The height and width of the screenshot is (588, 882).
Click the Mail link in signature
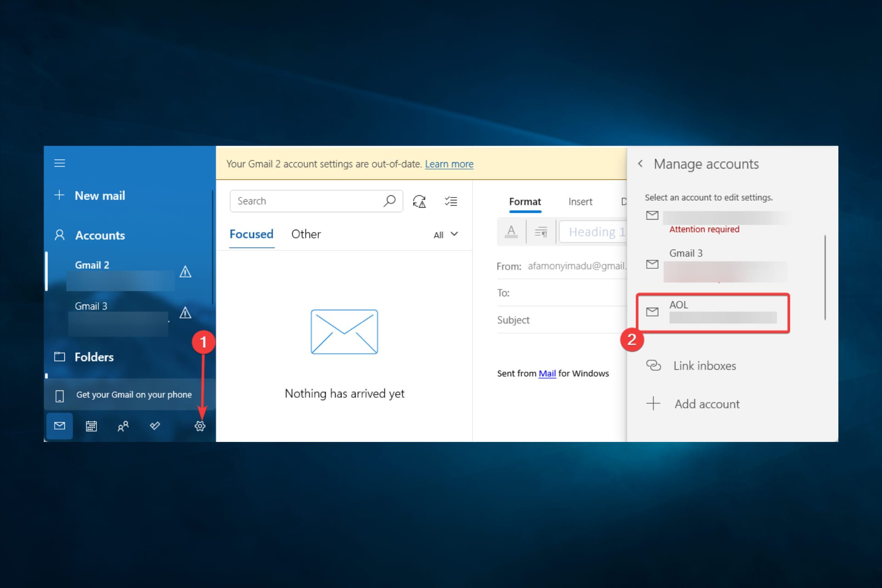(547, 373)
